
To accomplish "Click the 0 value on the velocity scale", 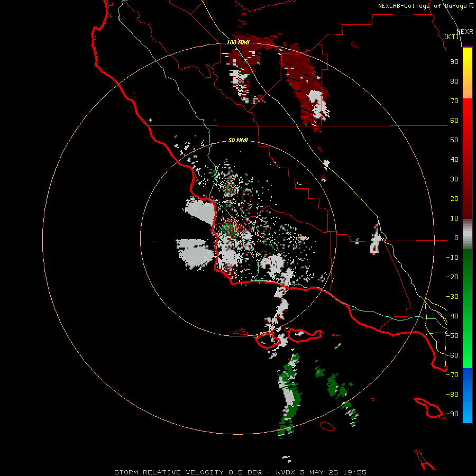I will point(456,238).
